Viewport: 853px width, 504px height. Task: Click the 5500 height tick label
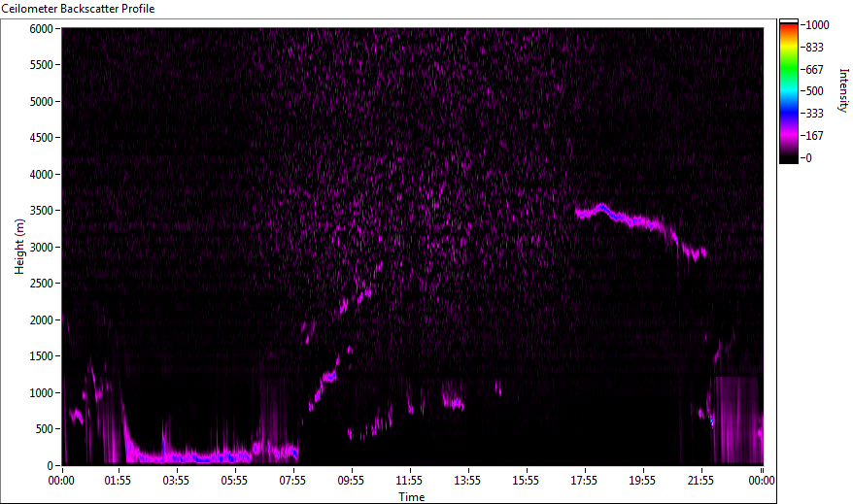pyautogui.click(x=41, y=65)
